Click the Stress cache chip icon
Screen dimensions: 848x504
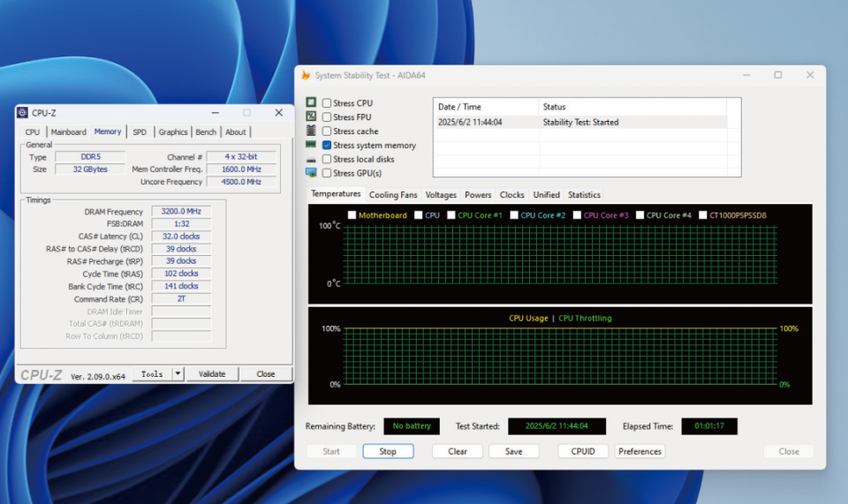click(x=311, y=130)
